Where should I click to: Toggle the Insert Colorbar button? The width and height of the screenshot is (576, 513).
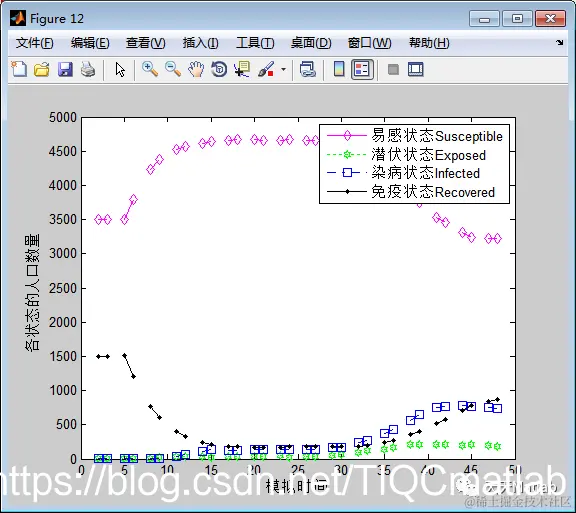coord(339,69)
